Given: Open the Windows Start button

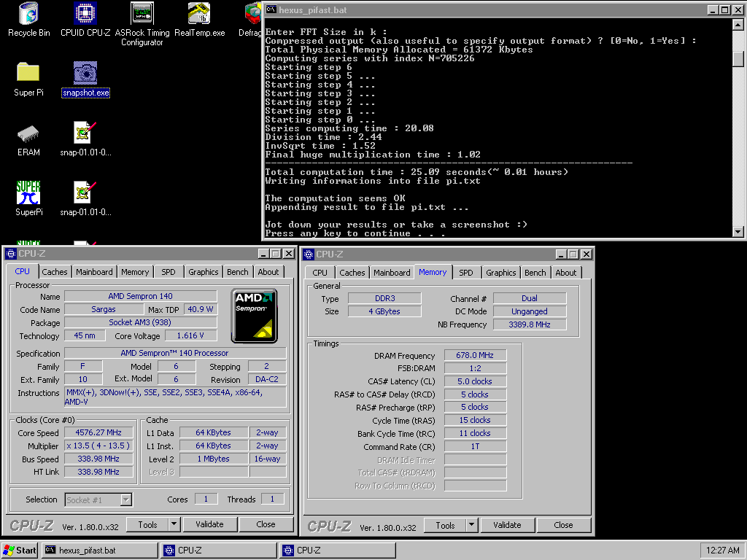Looking at the screenshot, I should tap(20, 550).
